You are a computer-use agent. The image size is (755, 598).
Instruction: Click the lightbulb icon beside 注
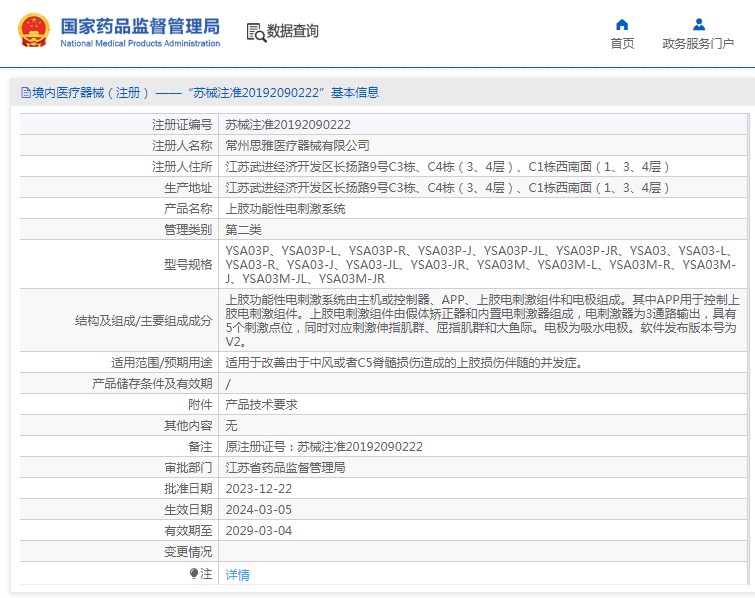click(x=194, y=573)
